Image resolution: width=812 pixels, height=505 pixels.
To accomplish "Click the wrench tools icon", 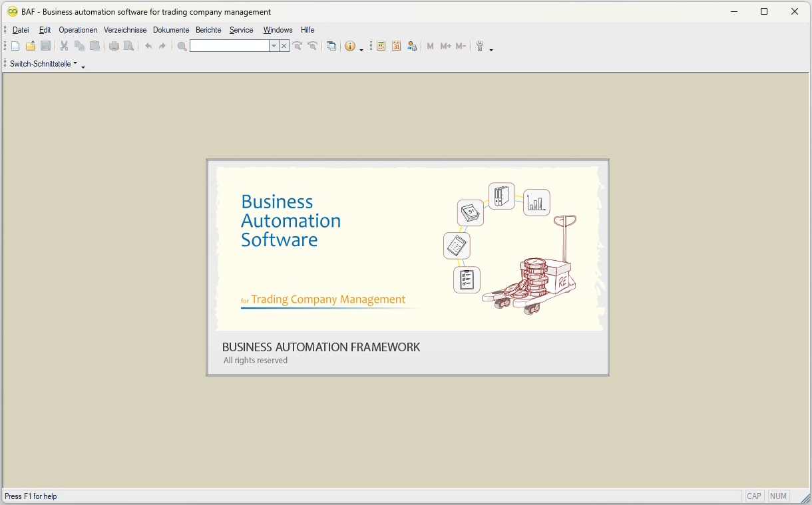I will coord(479,46).
